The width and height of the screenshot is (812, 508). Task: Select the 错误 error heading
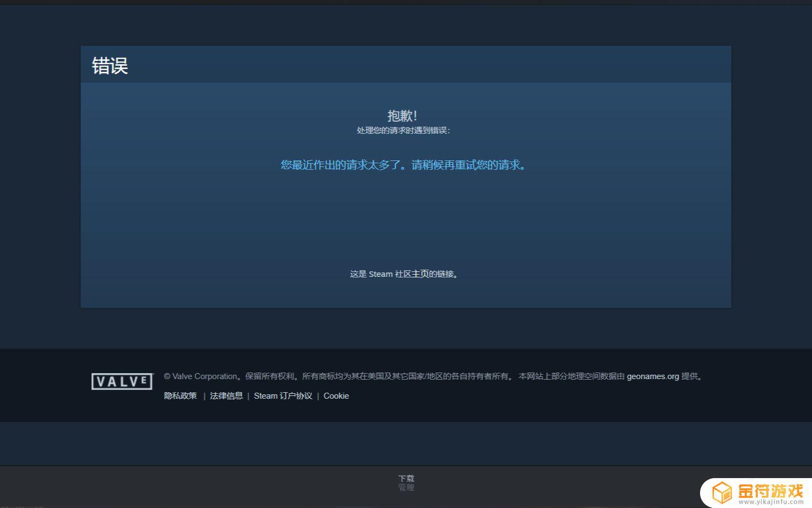(110, 66)
